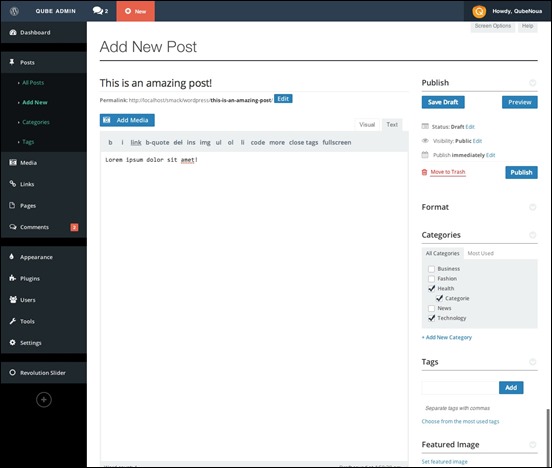The width and height of the screenshot is (552, 468).
Task: Open Media via its sidebar icon
Action: coord(13,162)
